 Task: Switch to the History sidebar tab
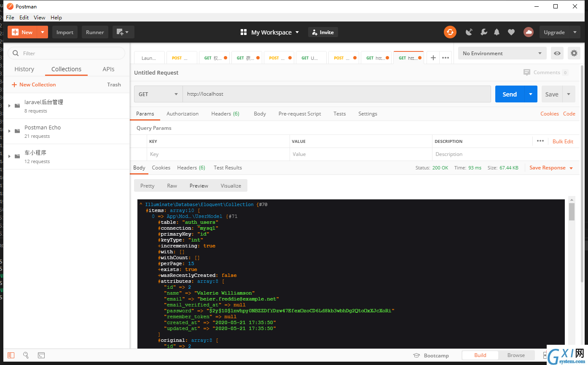[x=24, y=69]
